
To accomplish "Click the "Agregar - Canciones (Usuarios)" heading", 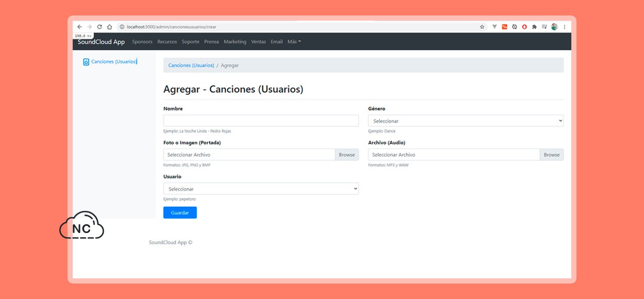I will (x=233, y=89).
